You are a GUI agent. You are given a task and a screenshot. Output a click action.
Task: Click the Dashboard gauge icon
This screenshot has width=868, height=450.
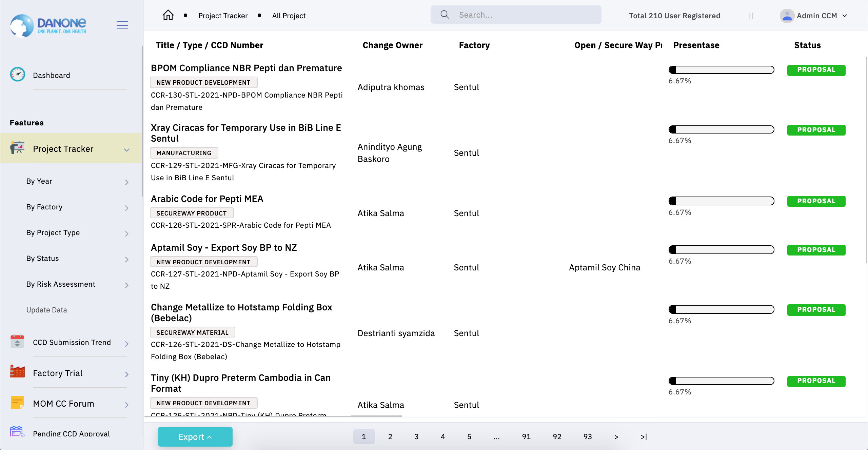pyautogui.click(x=17, y=75)
